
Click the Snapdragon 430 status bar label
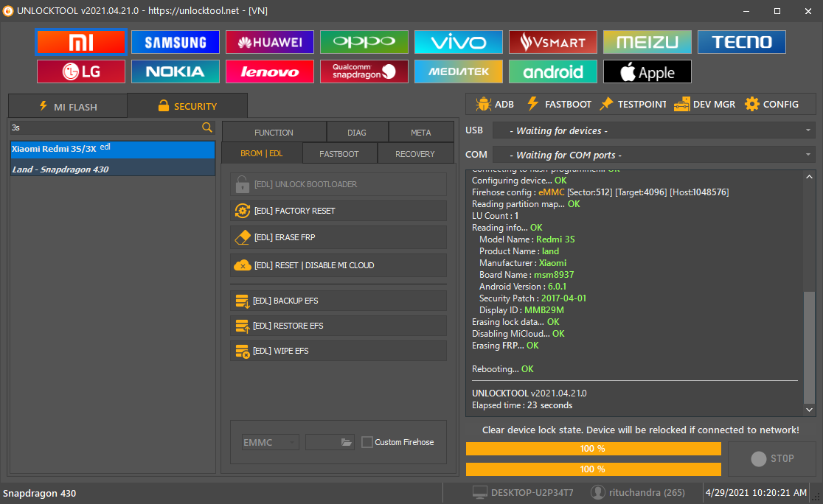click(x=39, y=493)
